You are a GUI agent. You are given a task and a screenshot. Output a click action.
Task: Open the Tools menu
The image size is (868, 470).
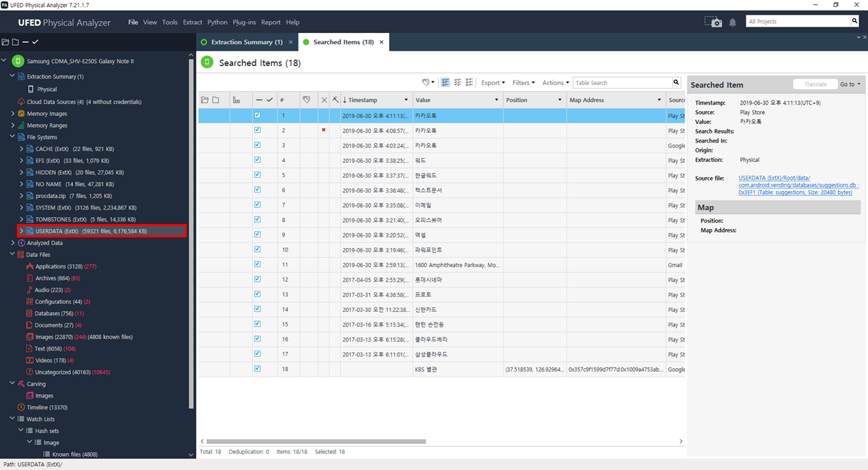click(x=170, y=22)
